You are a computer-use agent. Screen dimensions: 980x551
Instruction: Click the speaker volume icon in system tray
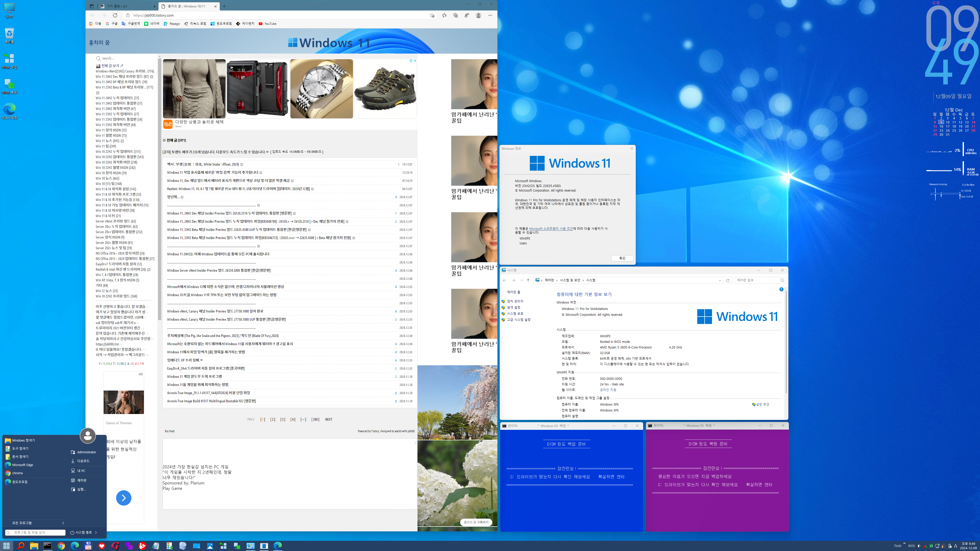919,546
